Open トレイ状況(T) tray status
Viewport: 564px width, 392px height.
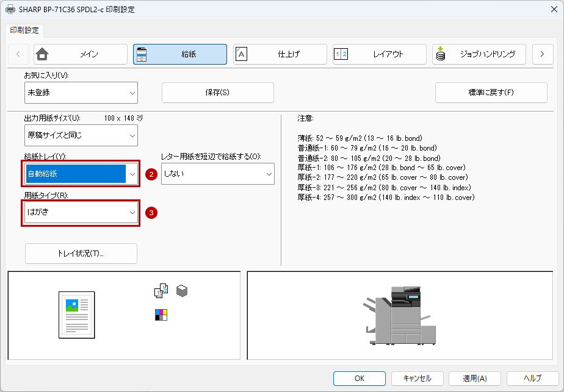(x=81, y=254)
